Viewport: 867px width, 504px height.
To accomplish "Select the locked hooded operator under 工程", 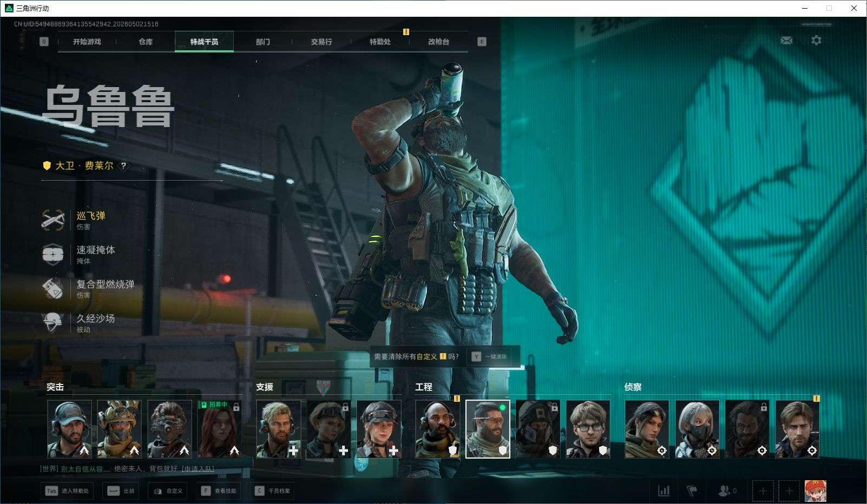I will [538, 429].
